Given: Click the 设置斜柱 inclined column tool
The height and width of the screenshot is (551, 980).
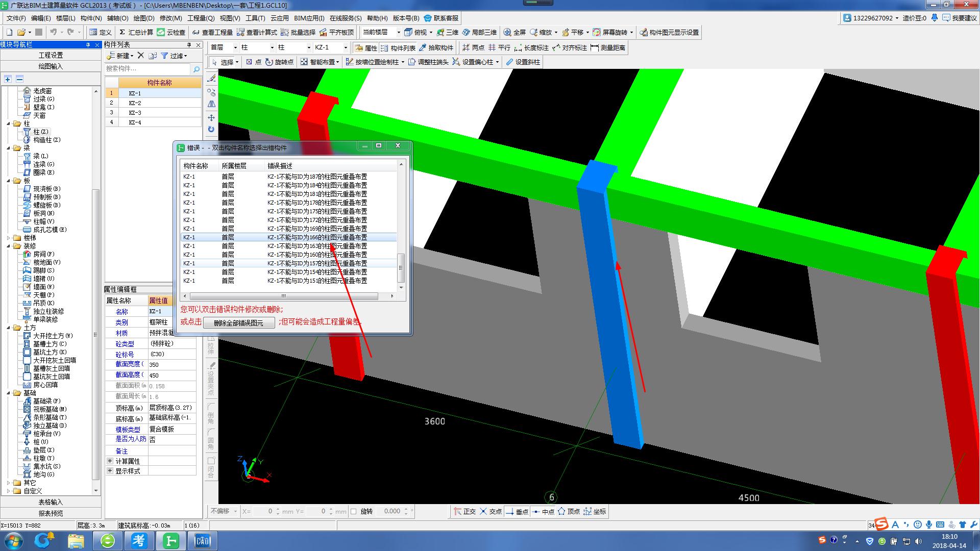Looking at the screenshot, I should [x=523, y=62].
